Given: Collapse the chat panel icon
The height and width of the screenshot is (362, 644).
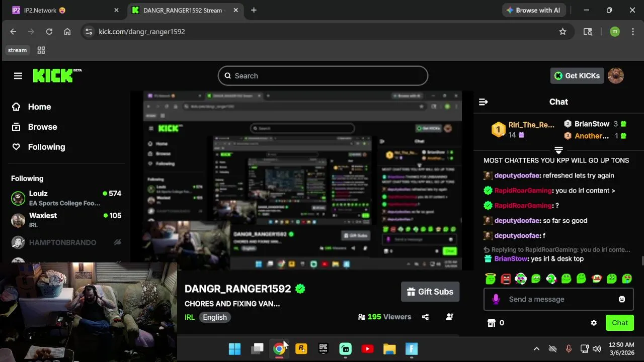Looking at the screenshot, I should click(484, 102).
